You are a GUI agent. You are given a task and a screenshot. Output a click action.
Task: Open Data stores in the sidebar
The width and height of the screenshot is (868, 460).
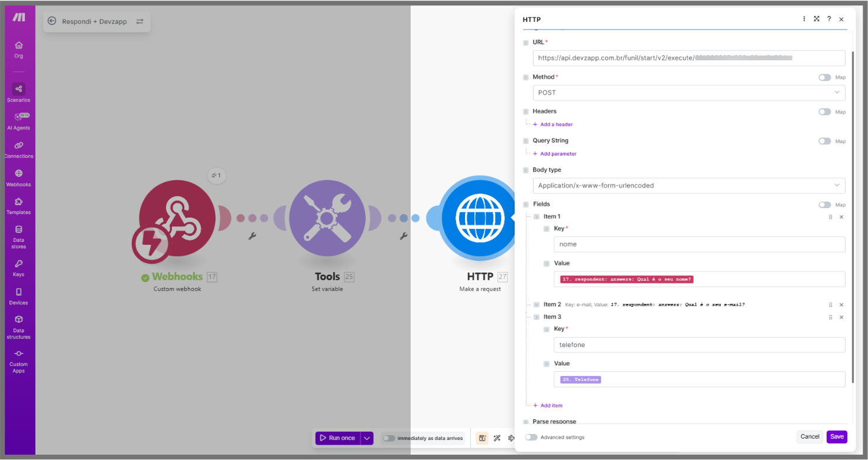[x=19, y=237]
